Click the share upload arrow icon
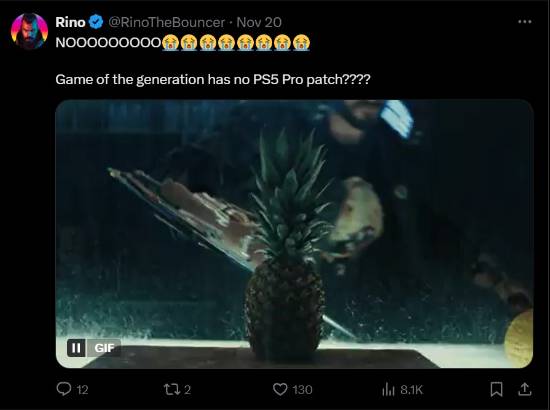Viewport: 550px width, 410px height. click(524, 389)
